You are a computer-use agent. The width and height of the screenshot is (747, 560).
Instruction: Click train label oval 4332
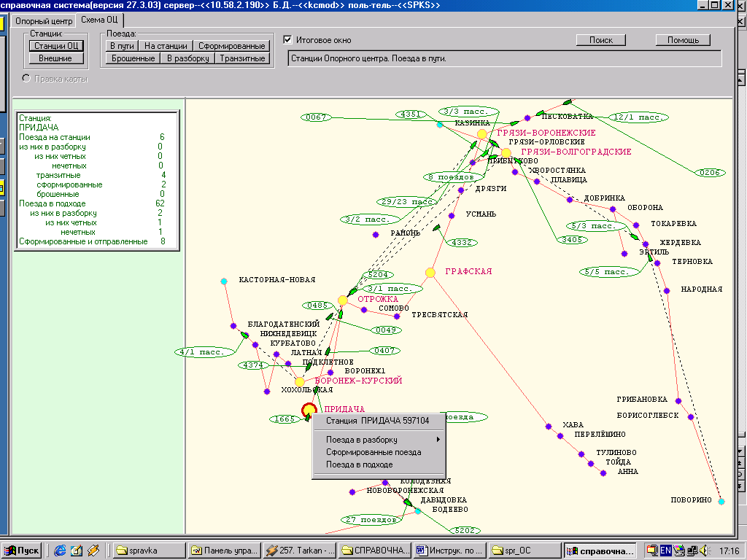point(462,242)
